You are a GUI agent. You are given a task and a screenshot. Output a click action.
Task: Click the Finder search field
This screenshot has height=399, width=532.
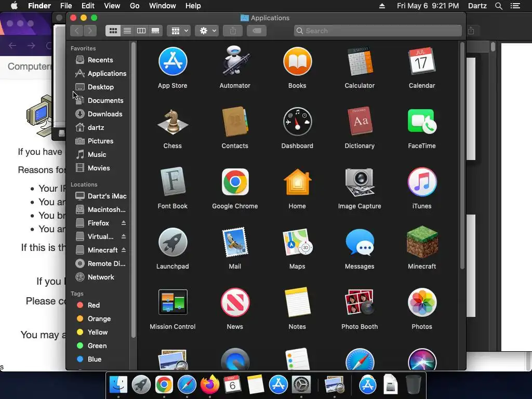tap(378, 31)
